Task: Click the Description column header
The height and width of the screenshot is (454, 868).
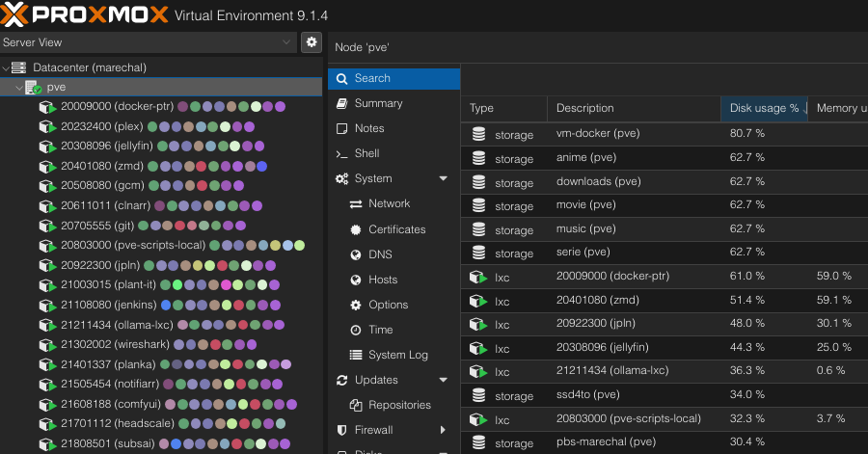Action: [584, 108]
